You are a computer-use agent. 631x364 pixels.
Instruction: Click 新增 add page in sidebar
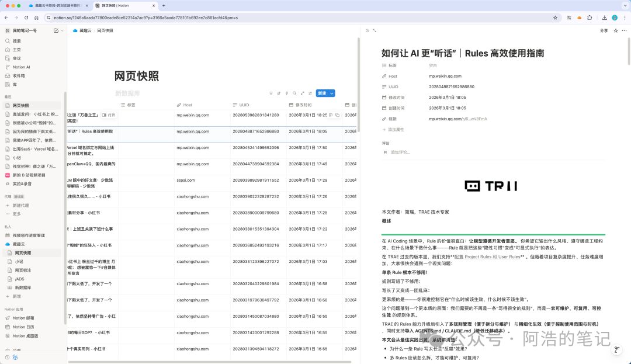click(16, 296)
